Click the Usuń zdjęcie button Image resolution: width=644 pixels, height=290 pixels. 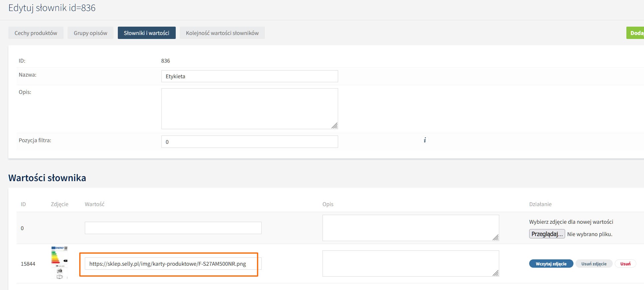(594, 264)
